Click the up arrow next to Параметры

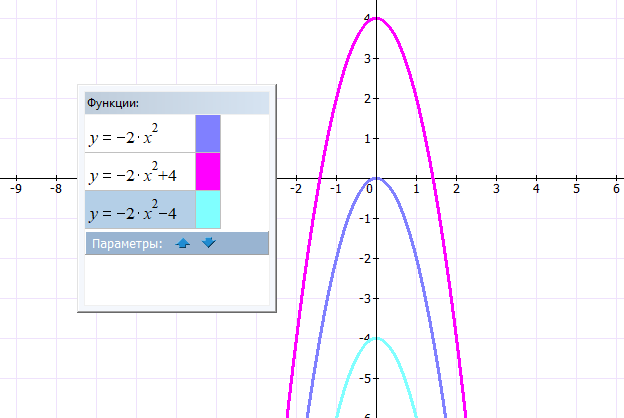coord(183,243)
